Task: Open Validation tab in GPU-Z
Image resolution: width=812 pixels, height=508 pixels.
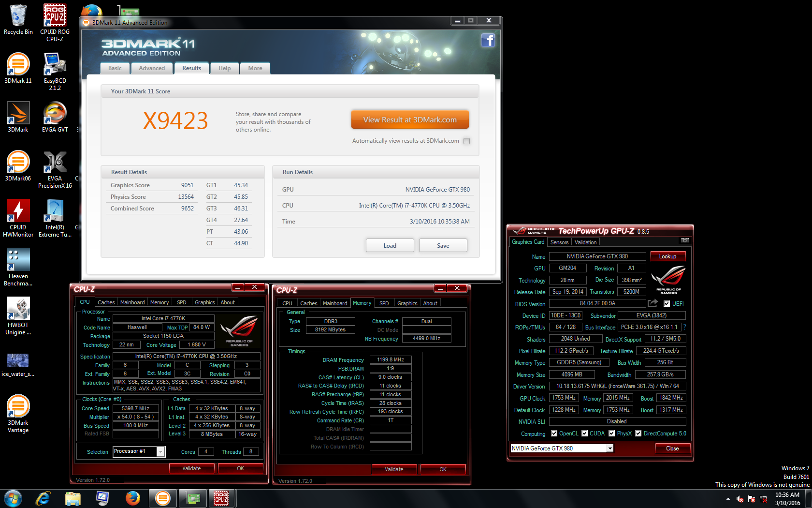Action: (585, 242)
